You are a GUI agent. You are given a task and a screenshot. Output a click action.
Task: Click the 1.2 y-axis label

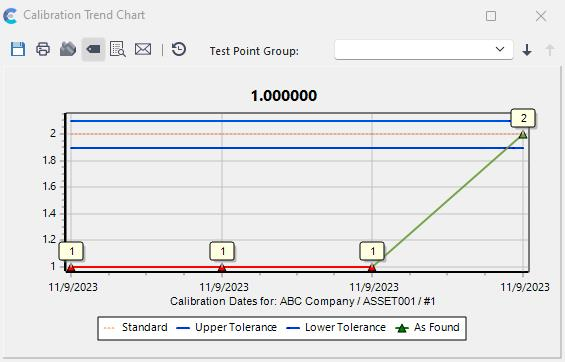49,239
